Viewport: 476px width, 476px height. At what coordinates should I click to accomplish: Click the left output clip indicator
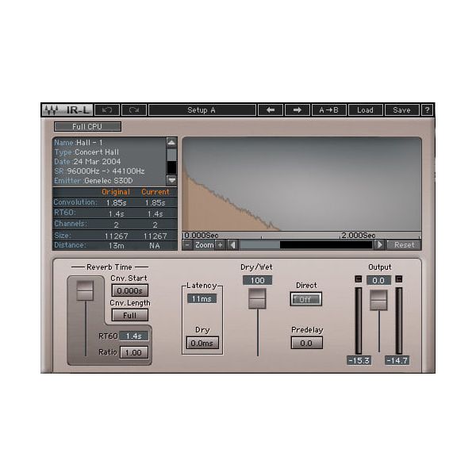coord(358,279)
